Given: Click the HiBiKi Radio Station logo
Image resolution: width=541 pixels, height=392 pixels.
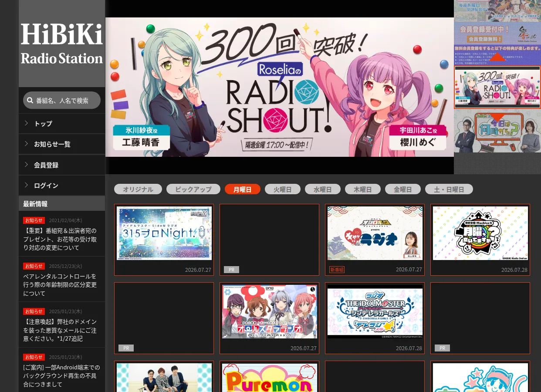Looking at the screenshot, I should coord(62,44).
